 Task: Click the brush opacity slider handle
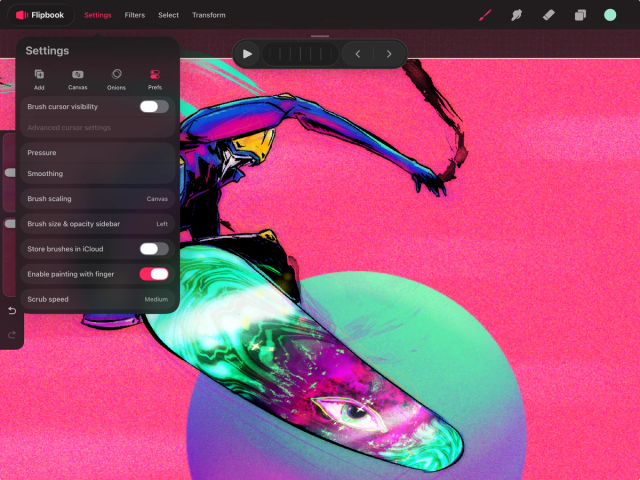click(10, 223)
